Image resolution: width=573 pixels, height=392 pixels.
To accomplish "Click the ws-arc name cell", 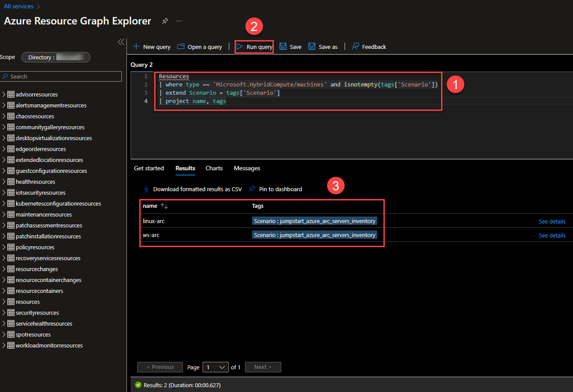I will [x=151, y=235].
